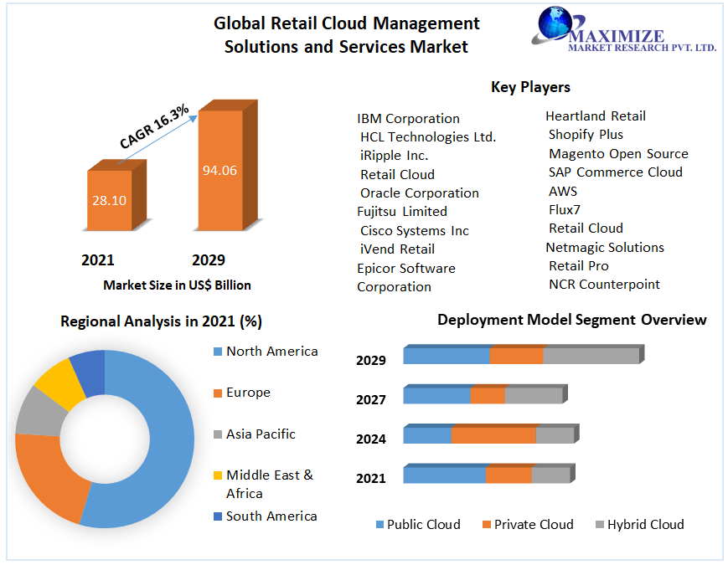
Task: Select the South America legend marker
Action: click(218, 516)
